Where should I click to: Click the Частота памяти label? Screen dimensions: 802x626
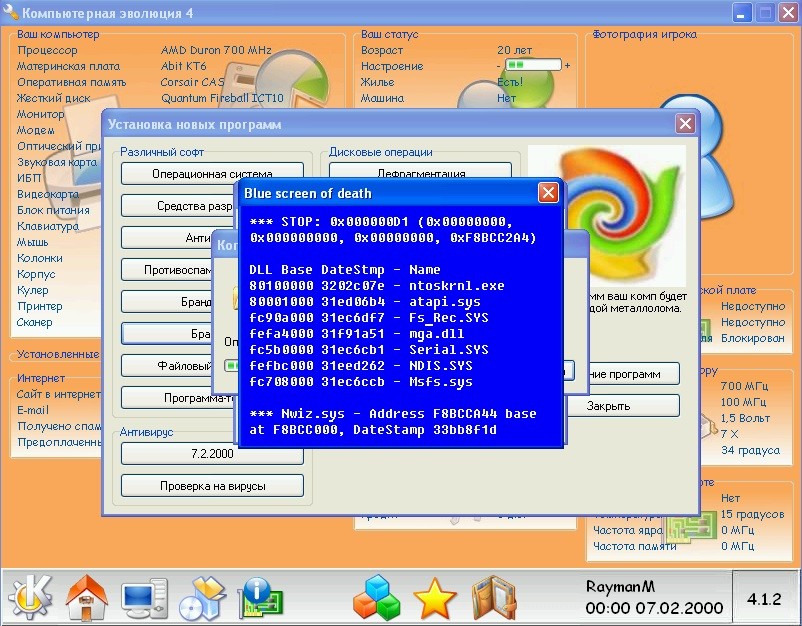tap(635, 546)
